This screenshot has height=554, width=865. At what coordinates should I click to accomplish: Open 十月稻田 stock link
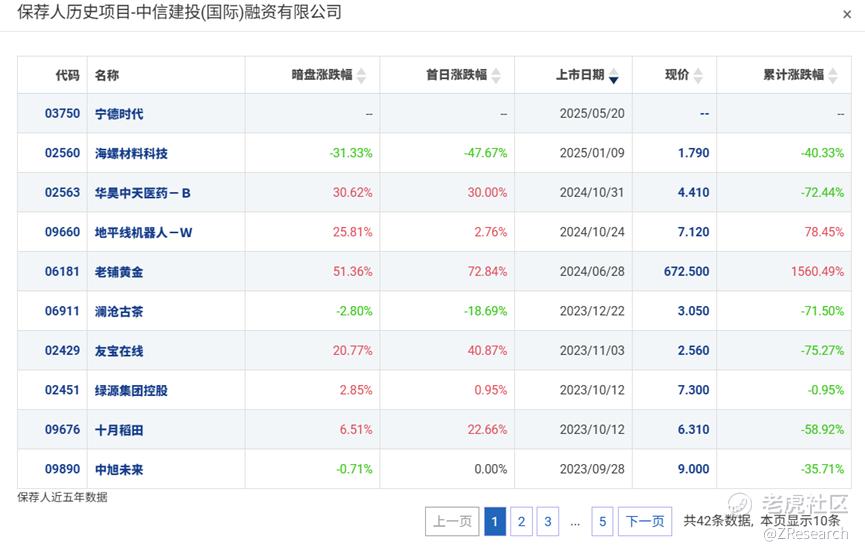(119, 430)
